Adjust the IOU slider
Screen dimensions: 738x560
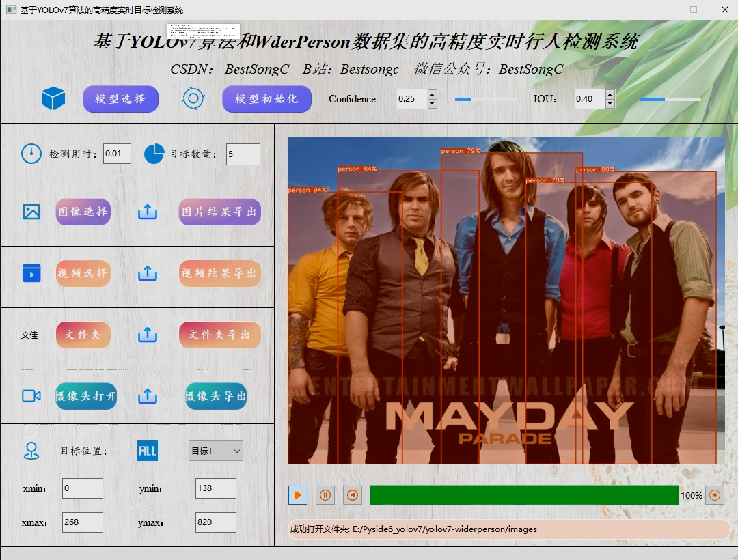pyautogui.click(x=670, y=99)
